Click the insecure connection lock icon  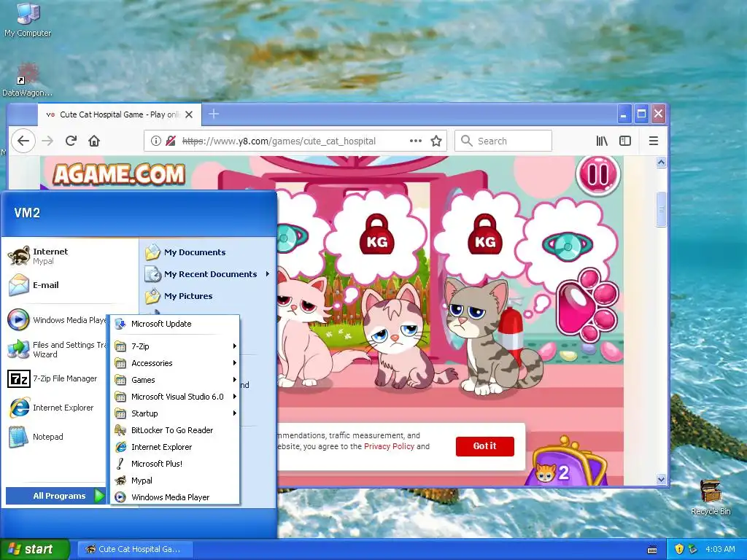(x=170, y=141)
